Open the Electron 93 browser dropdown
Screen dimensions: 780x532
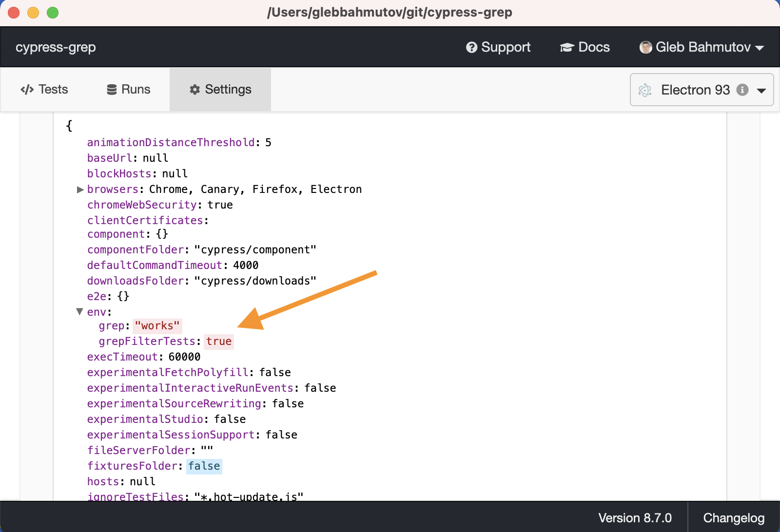point(702,90)
